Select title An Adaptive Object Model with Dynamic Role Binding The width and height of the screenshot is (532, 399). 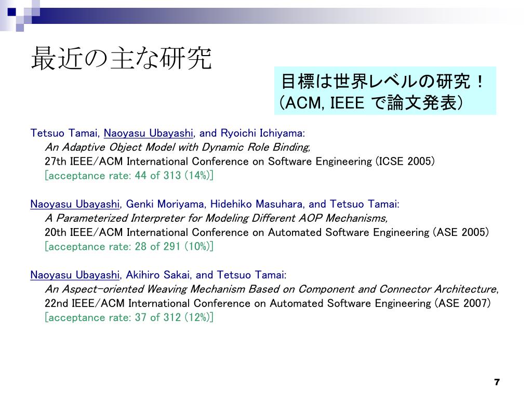pos(178,147)
